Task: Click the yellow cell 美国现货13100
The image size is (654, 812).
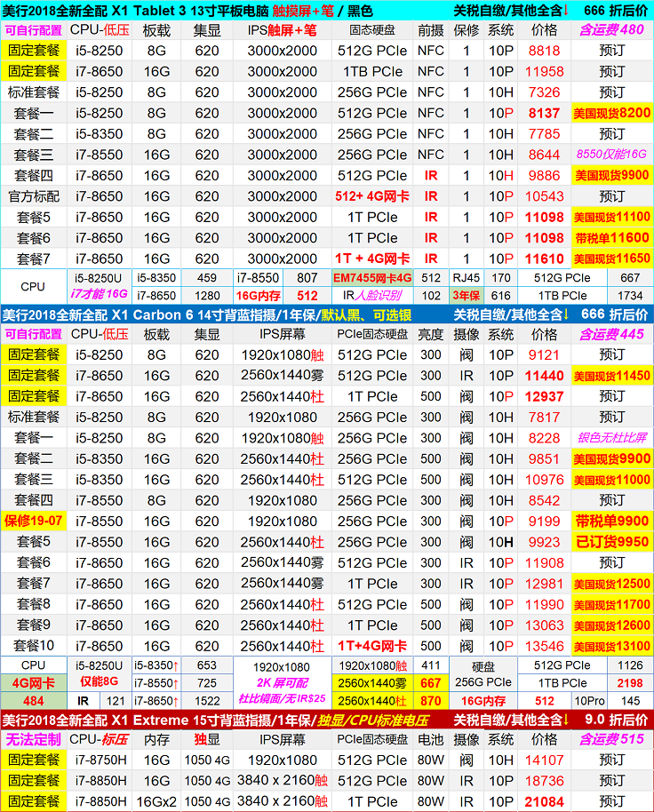Action: tap(611, 646)
